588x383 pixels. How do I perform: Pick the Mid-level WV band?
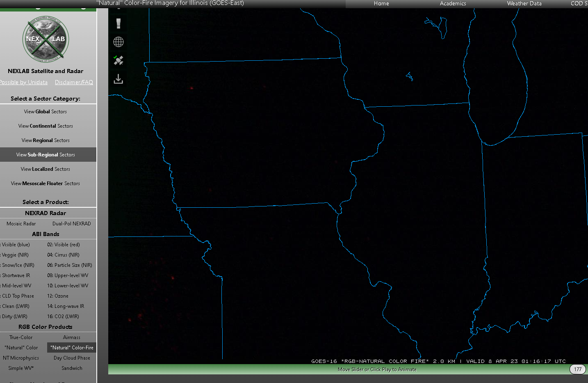(x=16, y=286)
